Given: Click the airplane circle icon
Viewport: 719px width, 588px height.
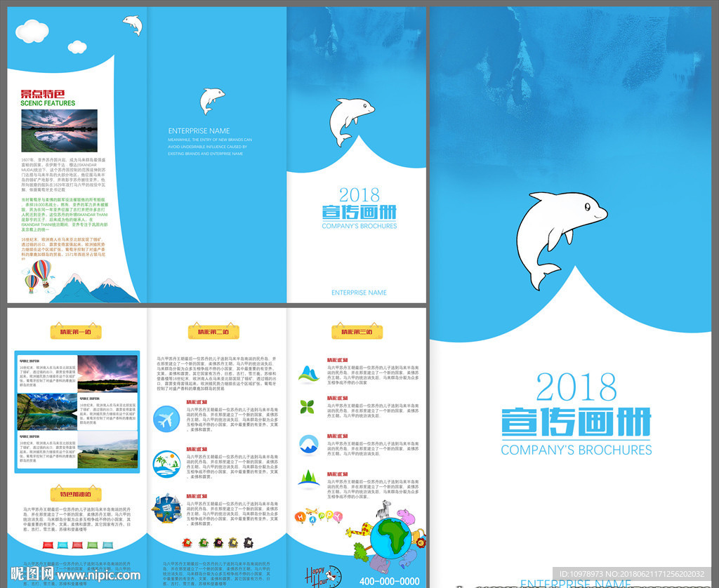Looking at the screenshot, I should pos(166,419).
